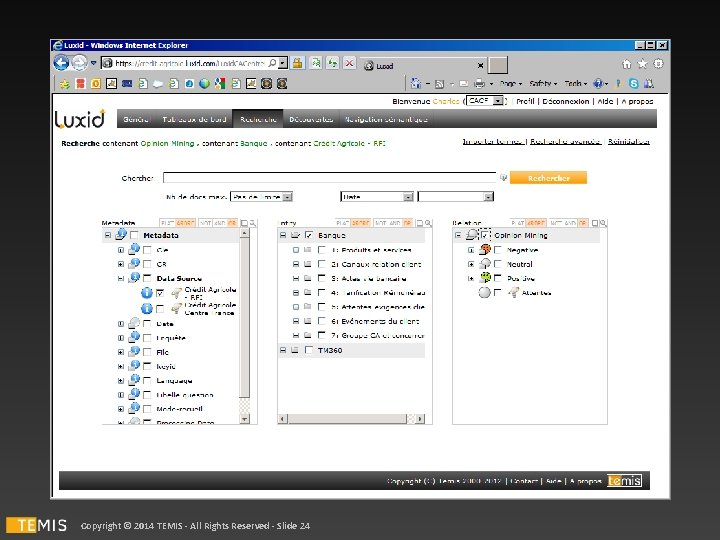Click the Google favorites bar icon
The height and width of the screenshot is (540, 720).
pyautogui.click(x=220, y=84)
